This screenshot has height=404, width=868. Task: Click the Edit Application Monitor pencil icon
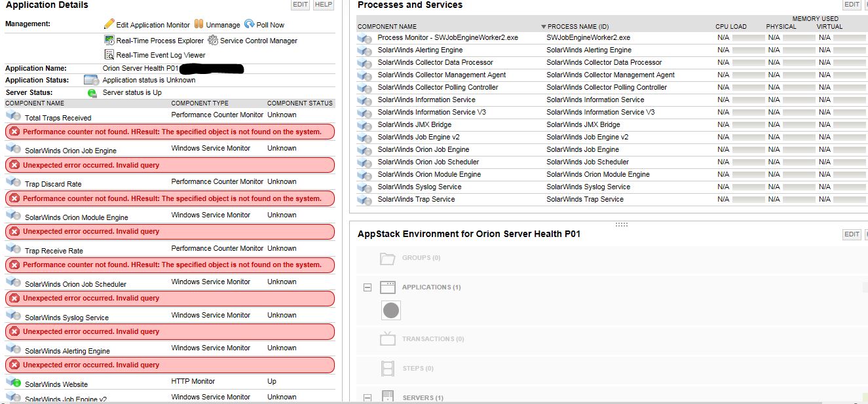point(109,24)
